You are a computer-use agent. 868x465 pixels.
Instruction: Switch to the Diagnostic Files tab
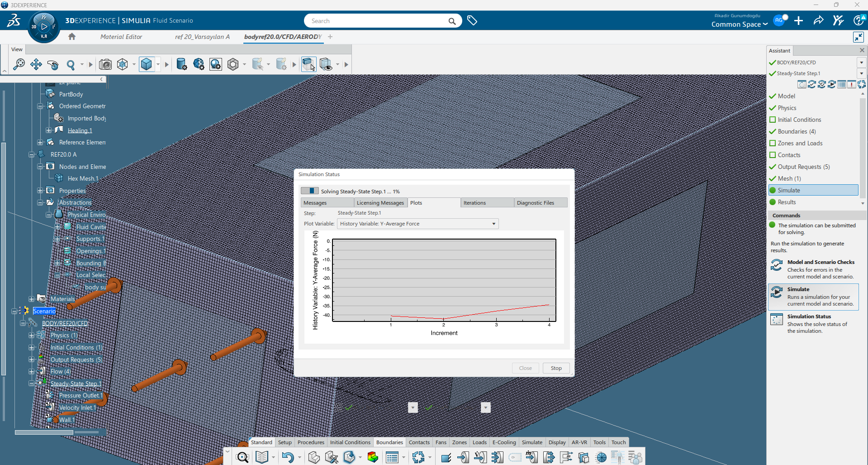(x=541, y=203)
